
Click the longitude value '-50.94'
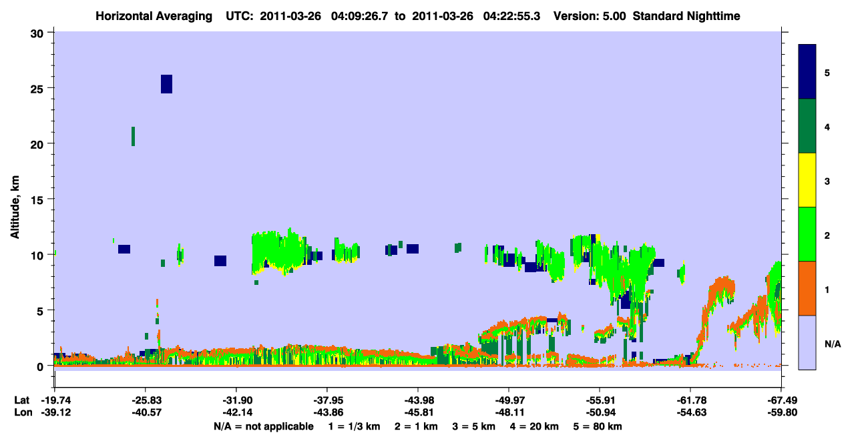pyautogui.click(x=600, y=413)
